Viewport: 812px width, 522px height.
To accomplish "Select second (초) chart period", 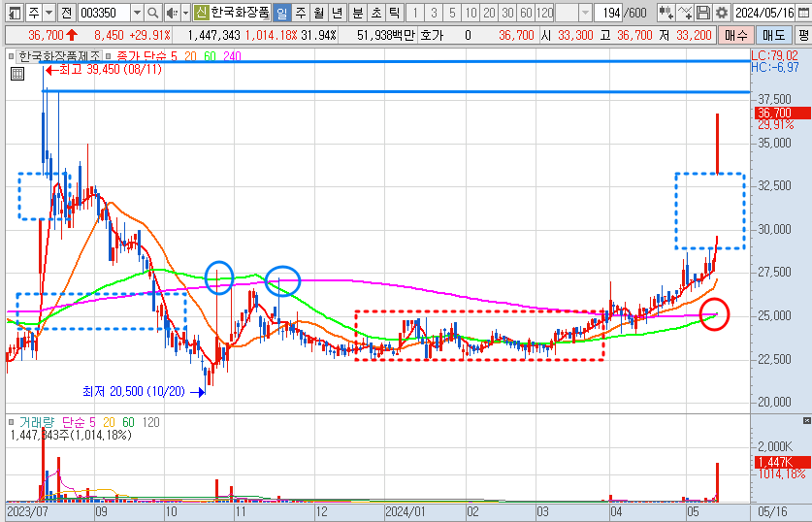I will click(x=376, y=13).
